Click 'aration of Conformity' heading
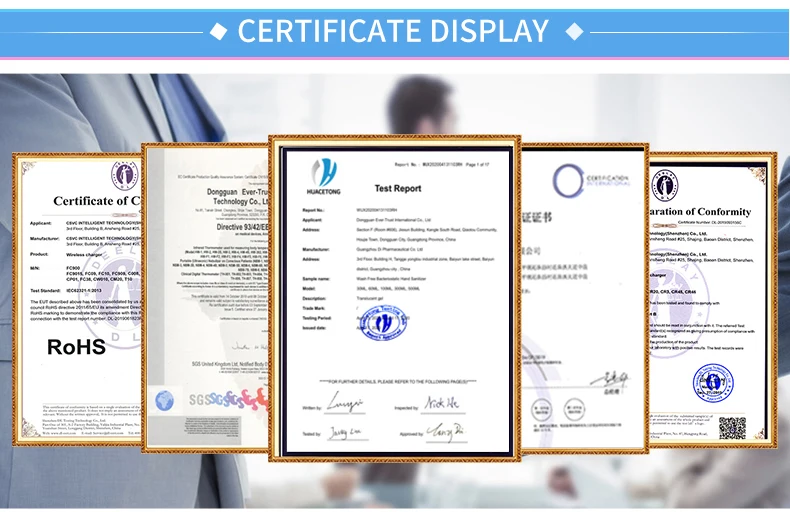 700,212
